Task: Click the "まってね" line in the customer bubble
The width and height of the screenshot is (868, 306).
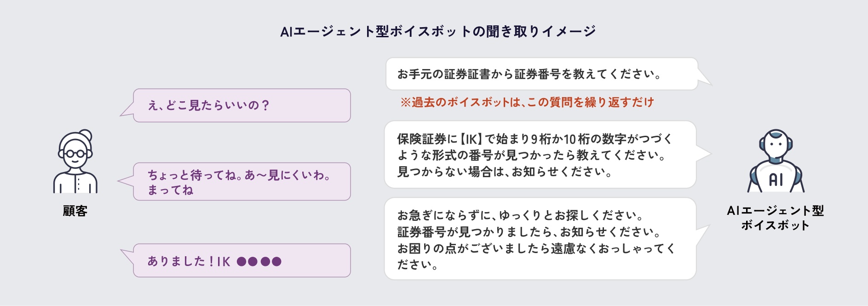Action: [x=170, y=190]
